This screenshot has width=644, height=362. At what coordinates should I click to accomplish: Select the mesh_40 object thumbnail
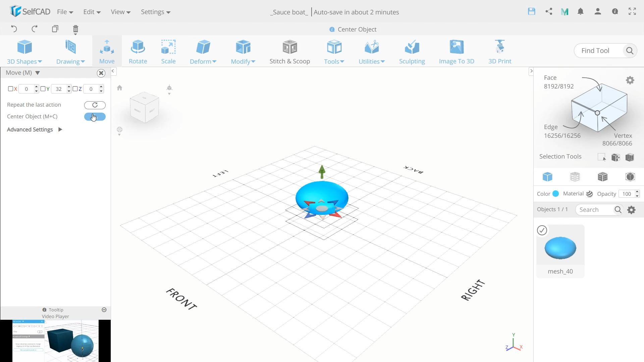[560, 248]
